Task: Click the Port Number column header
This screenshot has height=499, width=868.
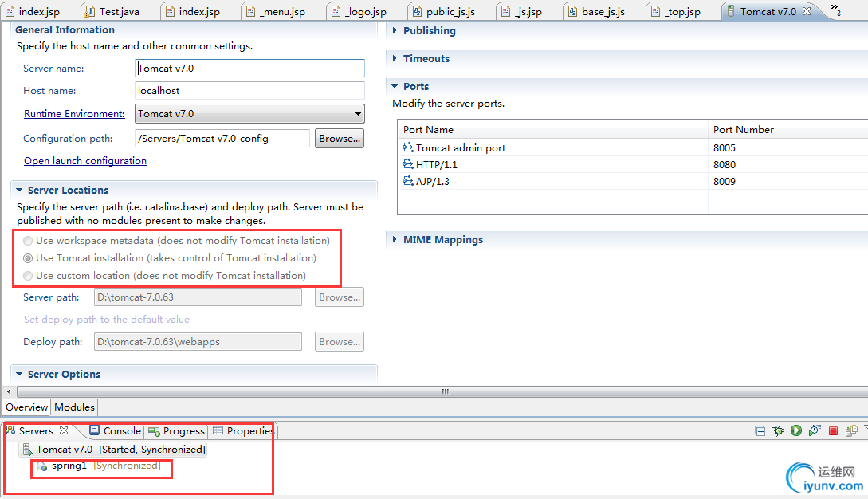Action: (x=788, y=130)
